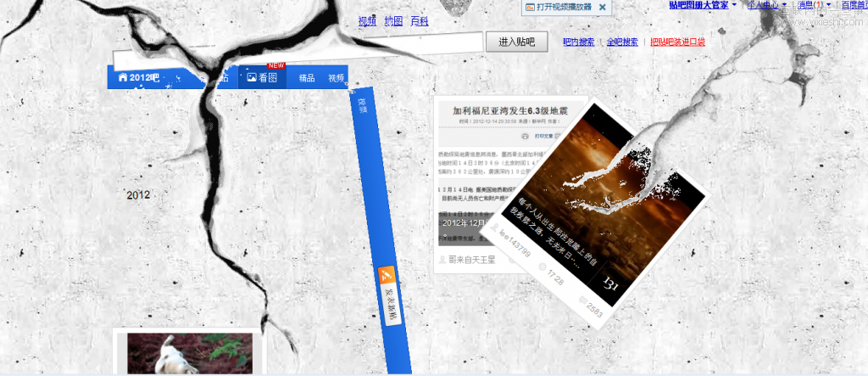This screenshot has width=868, height=376.
Task: Click the comment bubble icon beside 2583
Action: pos(582,300)
